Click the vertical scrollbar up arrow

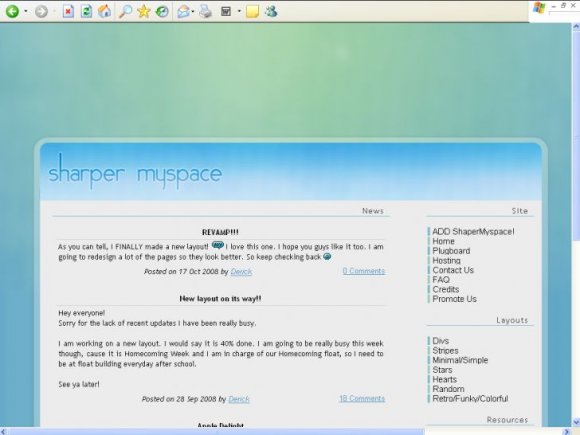(x=576, y=27)
